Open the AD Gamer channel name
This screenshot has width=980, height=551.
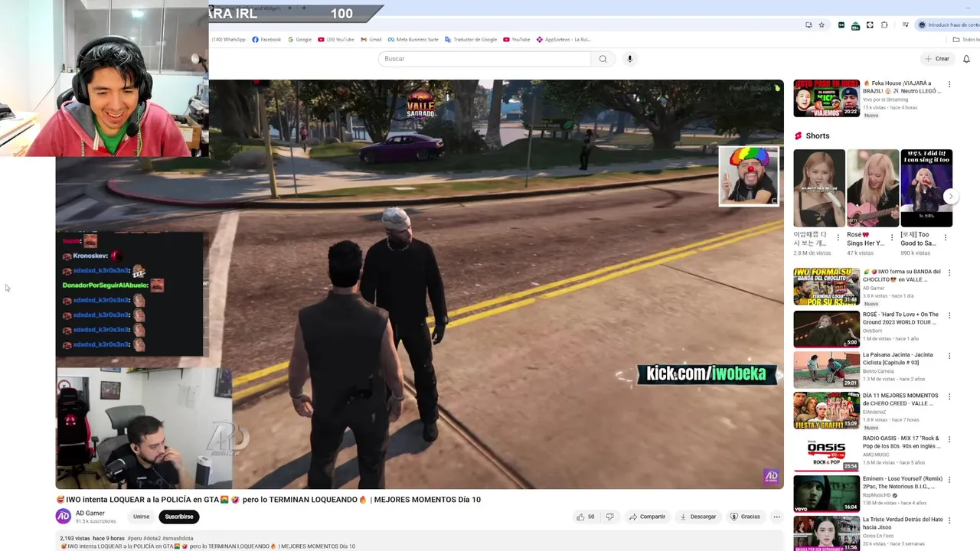point(90,514)
